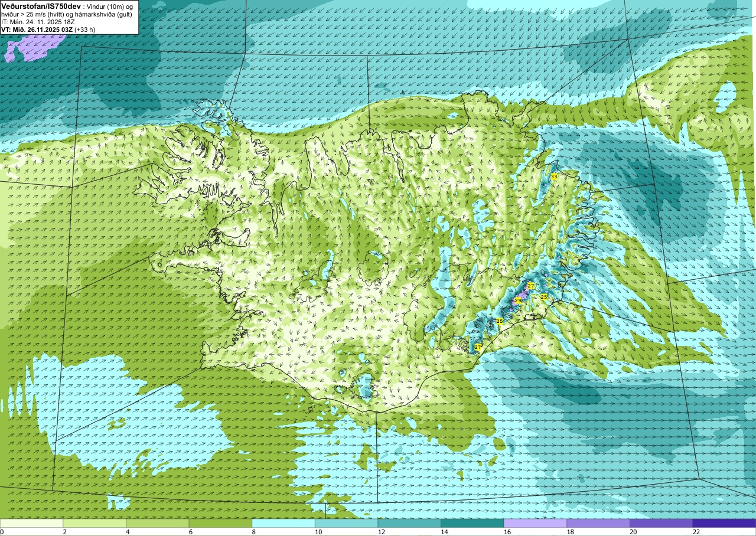Click the 12–14 m/s medium teal legend swatch

409,523
